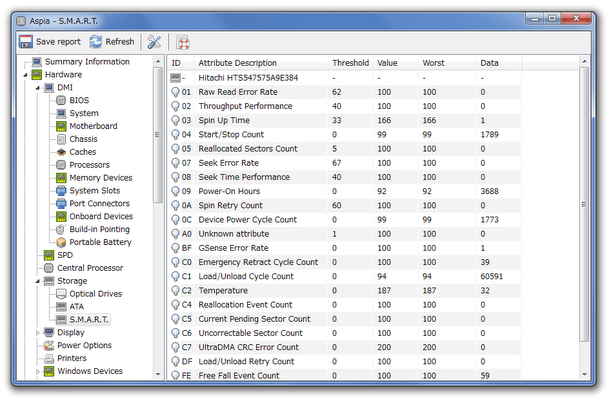Click the Motherboard icon in tree
Viewport: 609px width, 401px height.
click(61, 126)
